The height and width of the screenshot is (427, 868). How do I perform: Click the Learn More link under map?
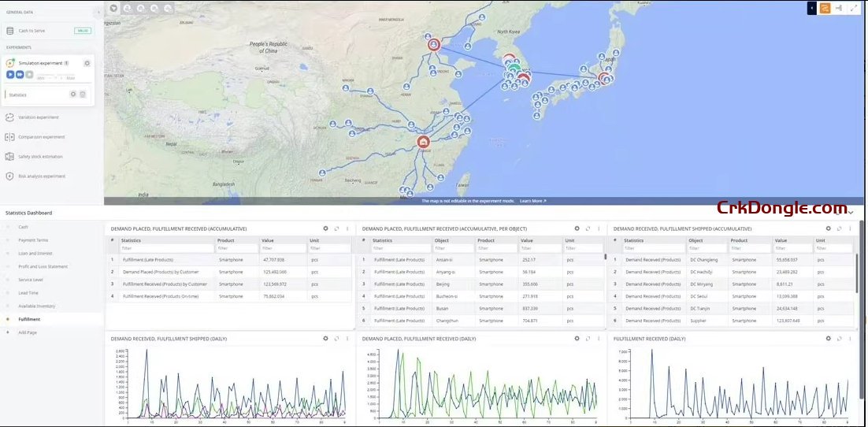(532, 201)
